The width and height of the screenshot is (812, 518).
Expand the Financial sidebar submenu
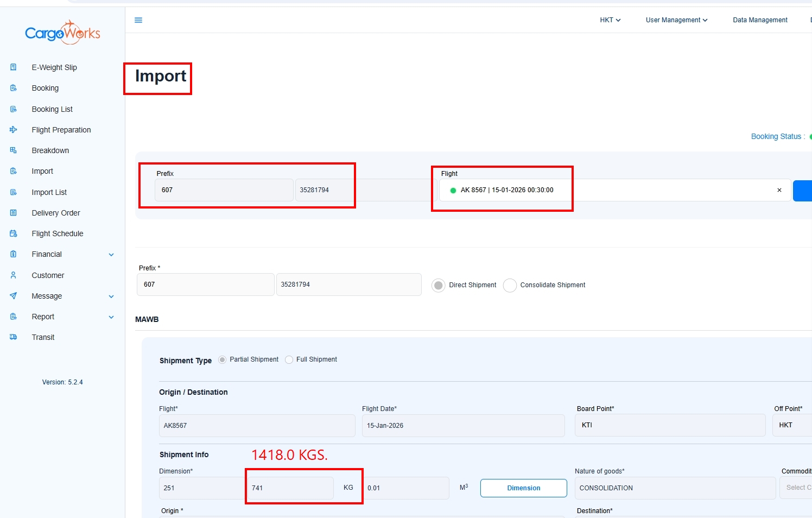pos(111,255)
